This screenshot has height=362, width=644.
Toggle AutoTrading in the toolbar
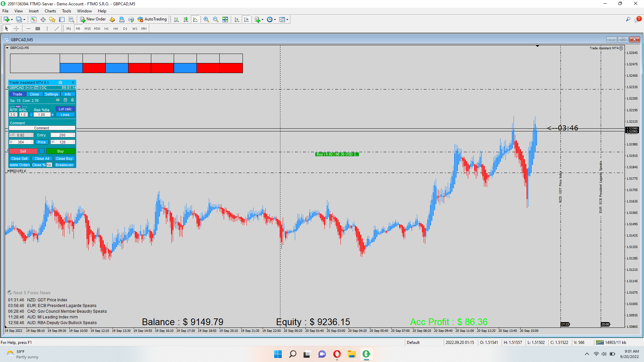pos(152,19)
